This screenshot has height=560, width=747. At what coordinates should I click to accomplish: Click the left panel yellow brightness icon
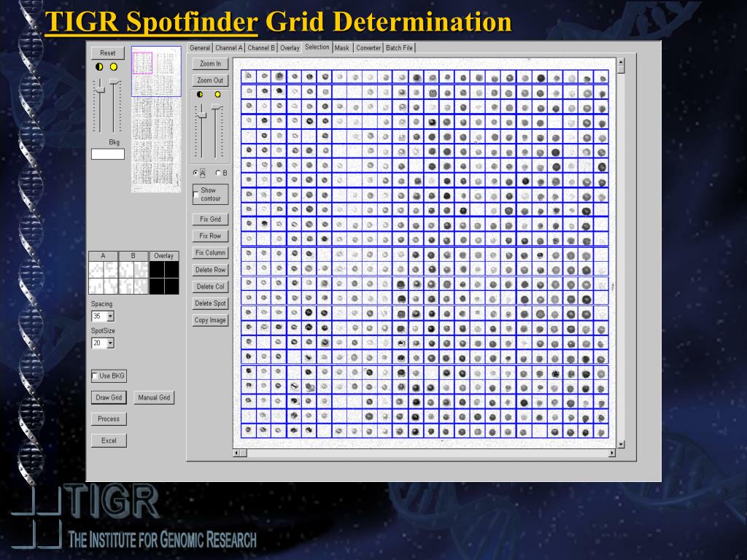[x=113, y=66]
